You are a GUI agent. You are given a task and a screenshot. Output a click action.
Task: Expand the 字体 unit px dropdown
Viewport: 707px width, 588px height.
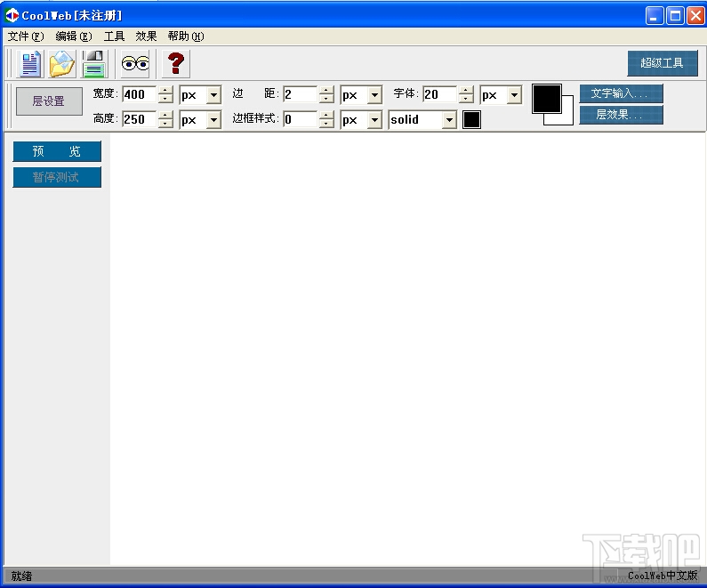[514, 95]
